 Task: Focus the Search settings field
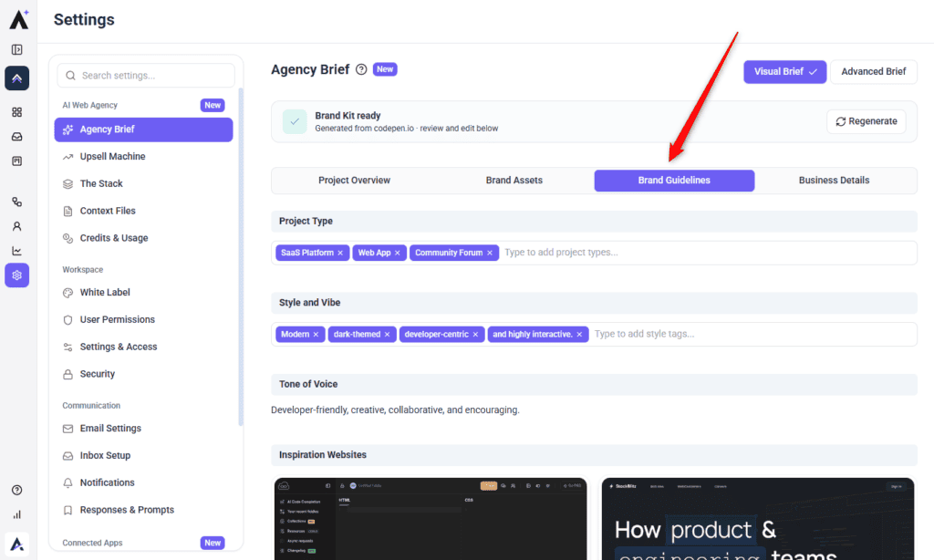146,76
